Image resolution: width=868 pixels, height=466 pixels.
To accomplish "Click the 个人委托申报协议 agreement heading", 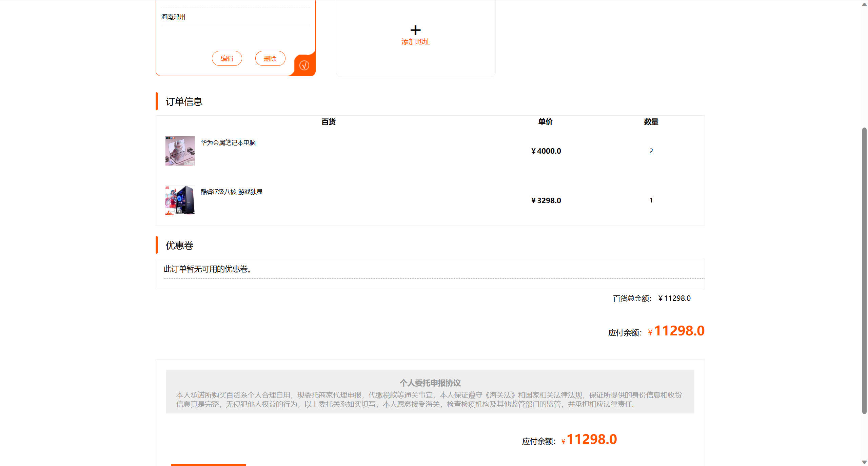I will pyautogui.click(x=430, y=383).
